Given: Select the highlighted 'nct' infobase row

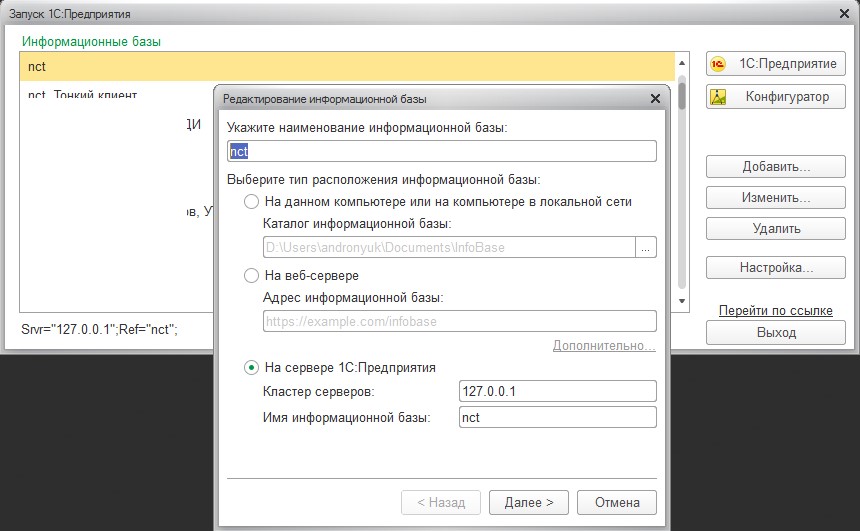Looking at the screenshot, I should coord(347,66).
